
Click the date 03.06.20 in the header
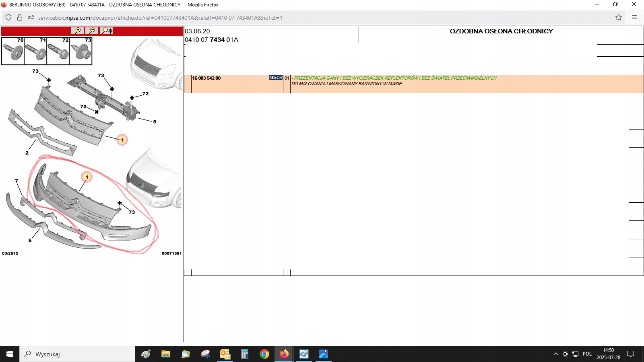197,31
